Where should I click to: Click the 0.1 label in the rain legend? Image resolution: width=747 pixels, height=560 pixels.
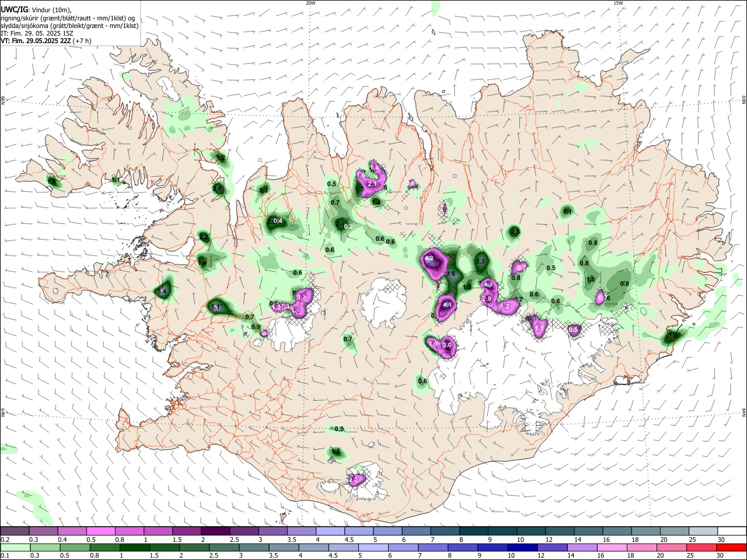pyautogui.click(x=5, y=556)
